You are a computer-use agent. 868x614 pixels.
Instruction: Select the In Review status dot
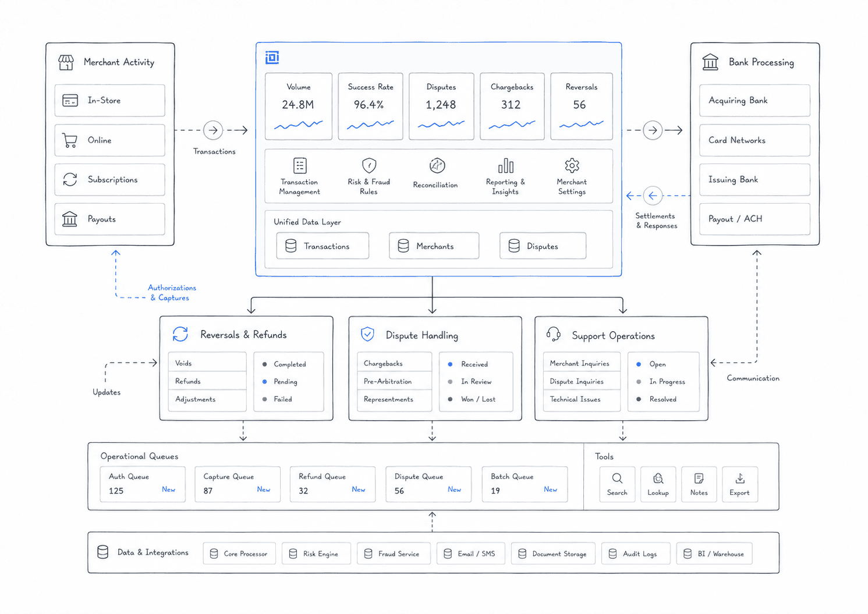451,382
